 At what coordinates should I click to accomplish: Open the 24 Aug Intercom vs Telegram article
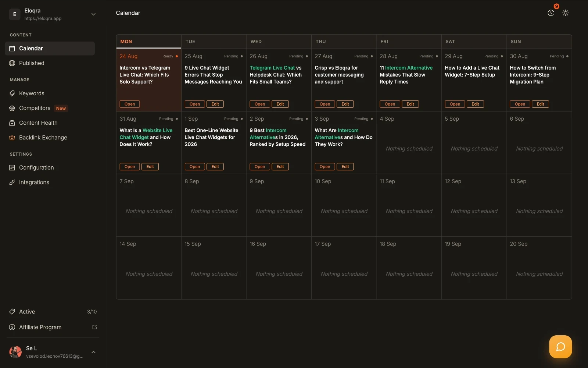click(130, 104)
